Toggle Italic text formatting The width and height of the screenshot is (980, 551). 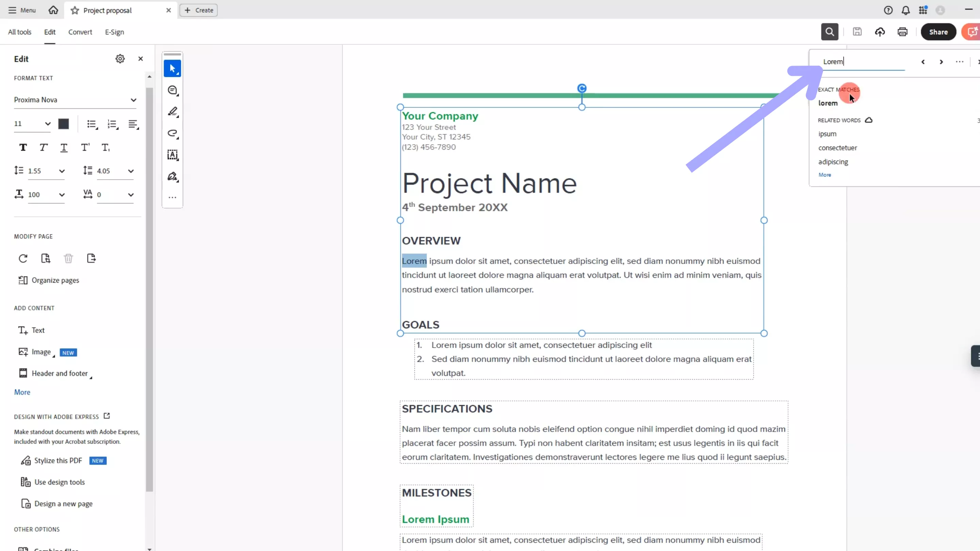pos(43,148)
